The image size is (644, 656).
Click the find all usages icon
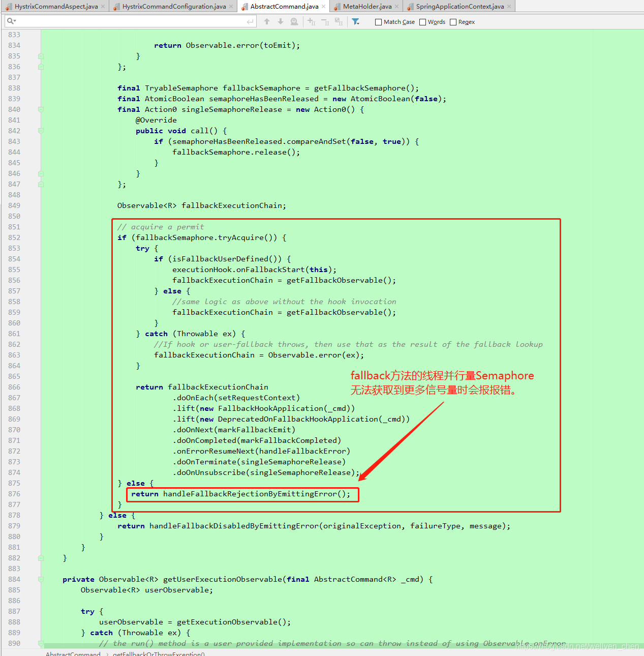tap(294, 21)
